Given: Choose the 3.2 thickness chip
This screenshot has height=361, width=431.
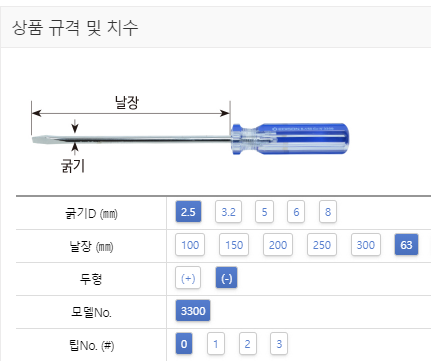Looking at the screenshot, I should [228, 212].
